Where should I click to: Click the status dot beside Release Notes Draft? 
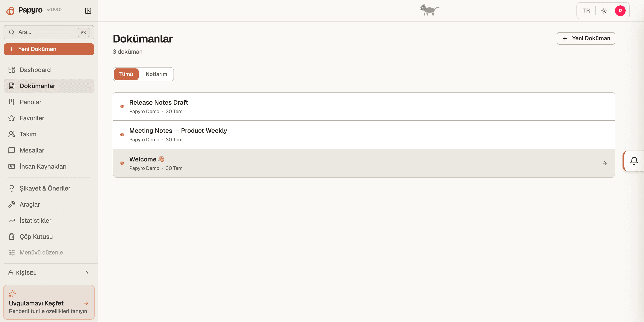(x=122, y=106)
